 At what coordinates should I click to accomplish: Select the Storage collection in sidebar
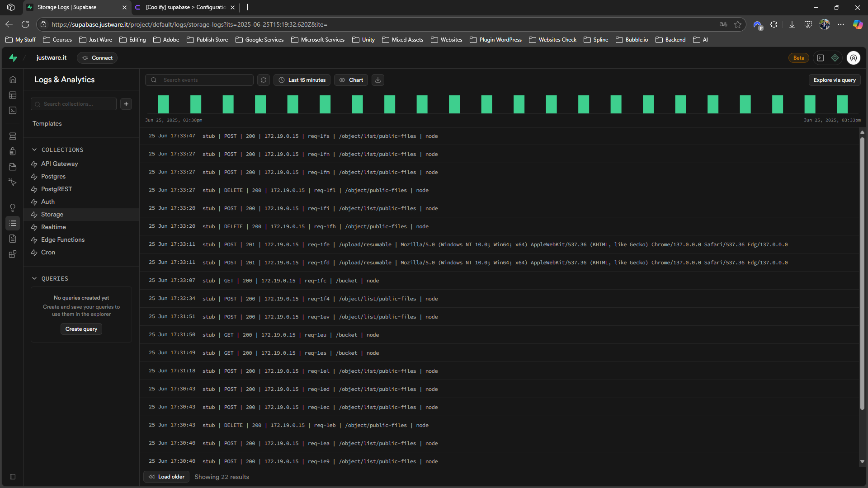(x=52, y=214)
